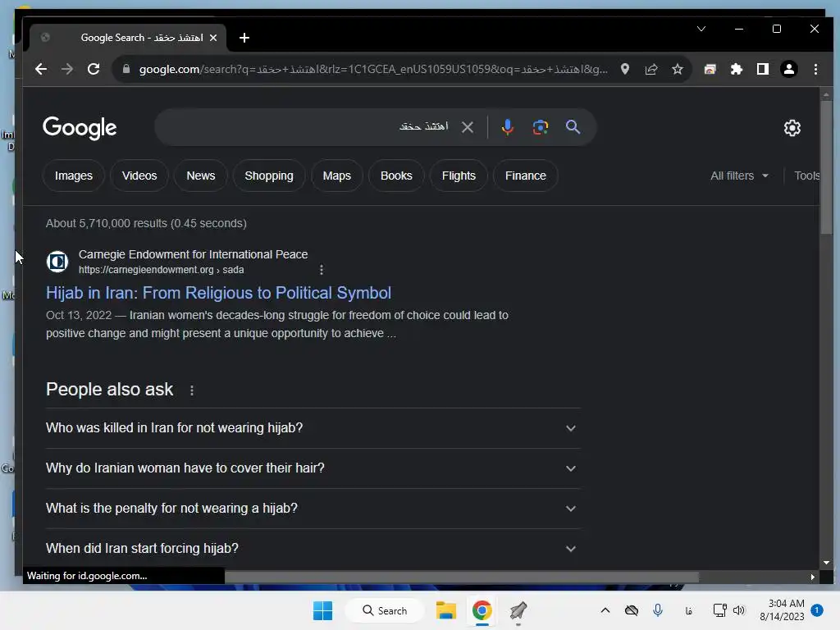
Task: Click the location pin icon in address bar
Action: coord(624,69)
